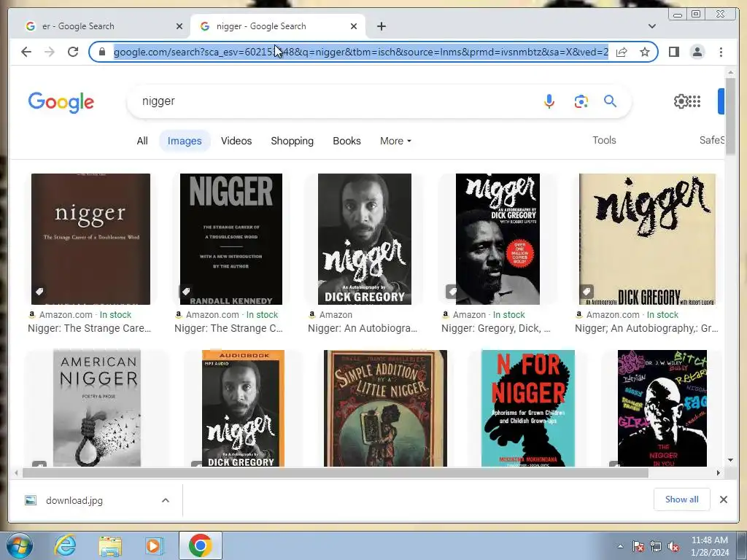Open the taskbar clock and date
This screenshot has width=747, height=560.
710,546
